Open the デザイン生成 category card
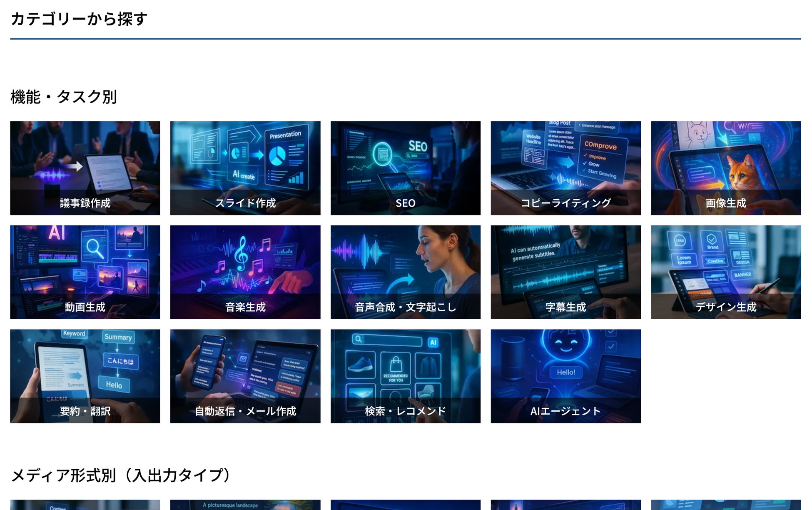The height and width of the screenshot is (510, 812). (x=726, y=267)
